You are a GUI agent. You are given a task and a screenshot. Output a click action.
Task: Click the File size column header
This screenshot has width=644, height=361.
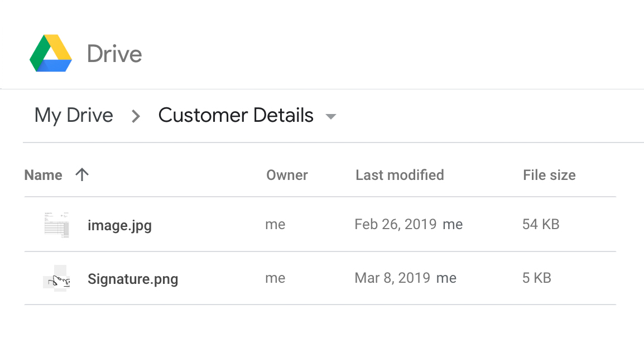click(549, 175)
